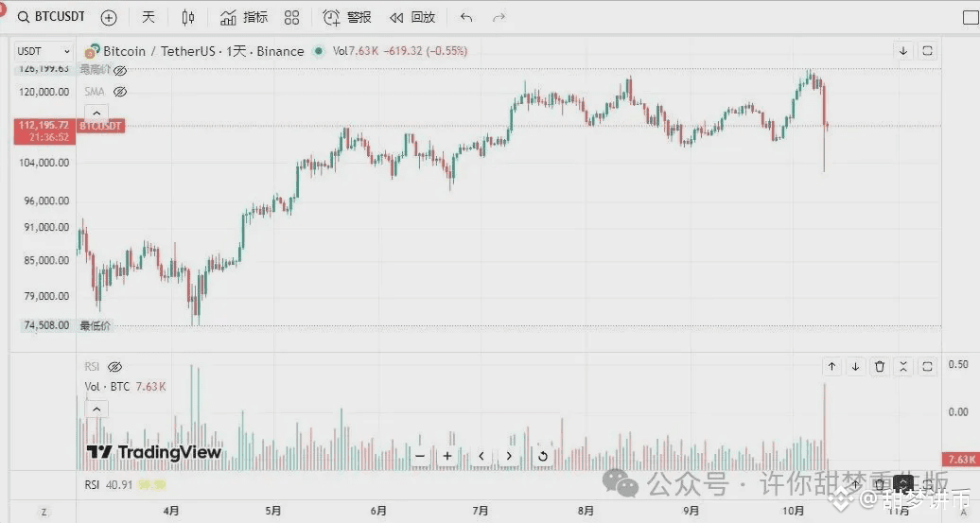Viewport: 980px width, 523px height.
Task: Redo the chart action
Action: [x=499, y=17]
